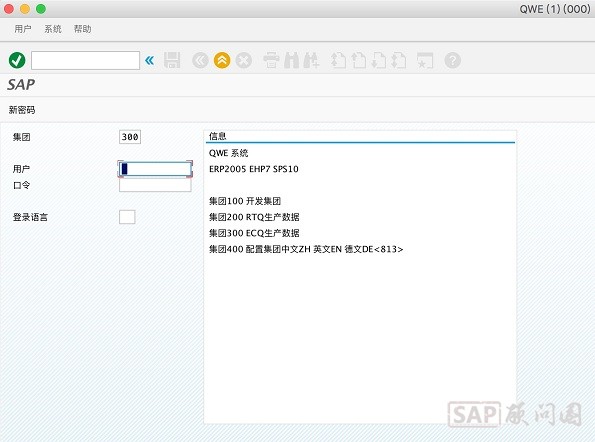Click the 口令 password input field
The width and height of the screenshot is (595, 442).
[x=155, y=185]
